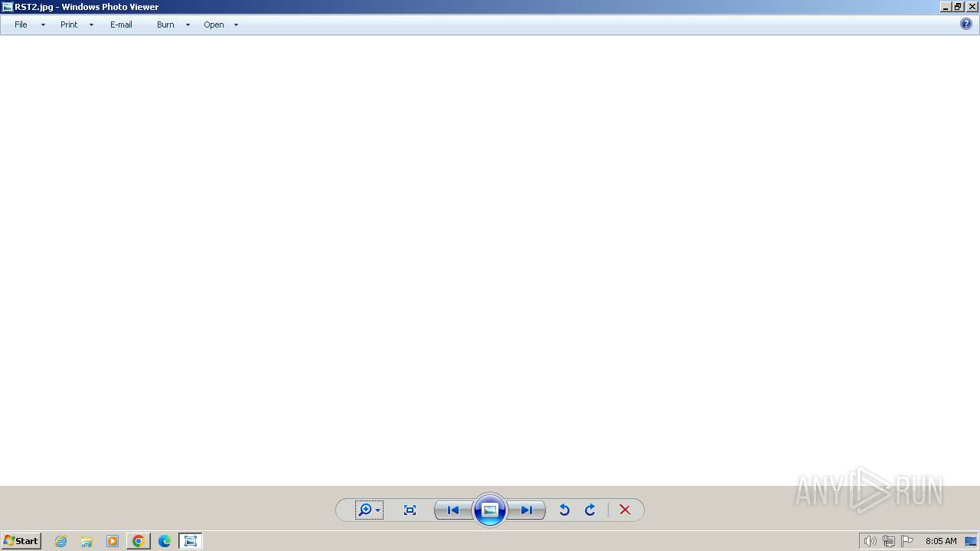Viewport: 980px width, 551px height.
Task: Play the slide show
Action: click(x=490, y=510)
